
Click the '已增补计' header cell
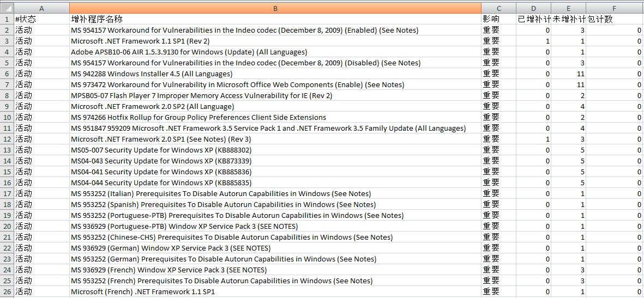[x=533, y=19]
